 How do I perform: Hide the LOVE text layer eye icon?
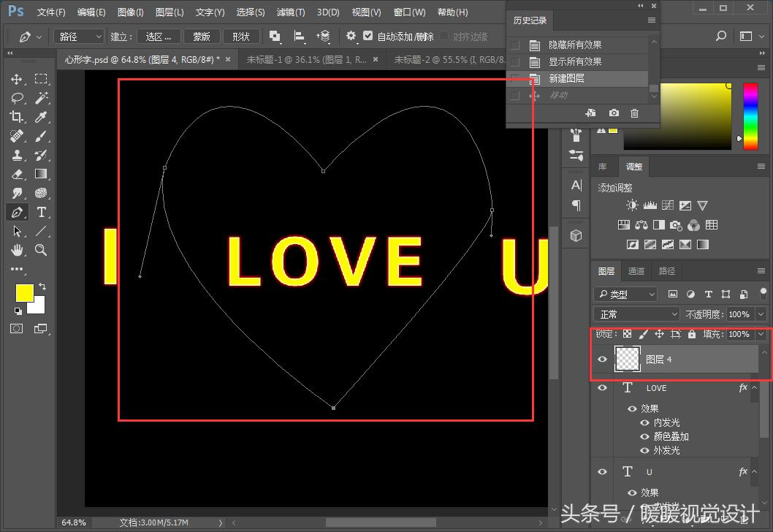(602, 388)
